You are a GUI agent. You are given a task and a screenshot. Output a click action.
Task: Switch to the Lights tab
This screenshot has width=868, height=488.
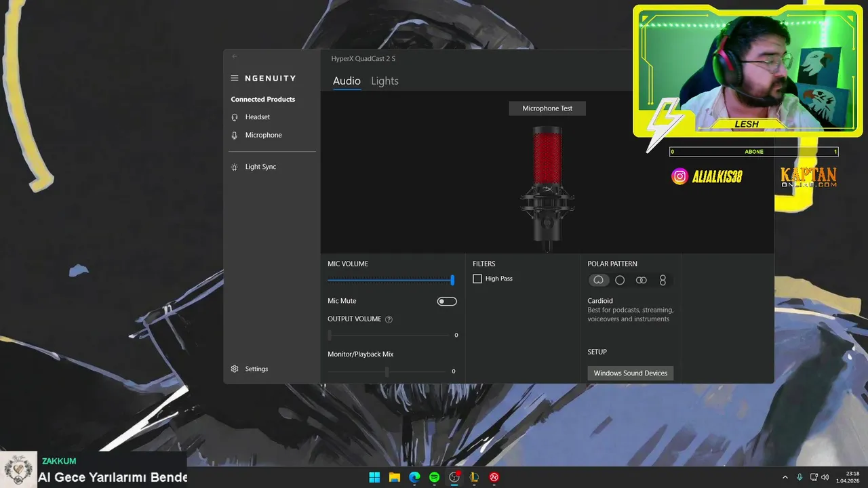coord(384,81)
